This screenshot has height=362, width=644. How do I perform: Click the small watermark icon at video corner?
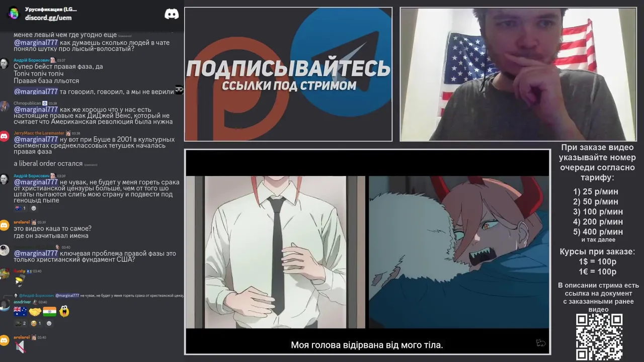pyautogui.click(x=541, y=343)
